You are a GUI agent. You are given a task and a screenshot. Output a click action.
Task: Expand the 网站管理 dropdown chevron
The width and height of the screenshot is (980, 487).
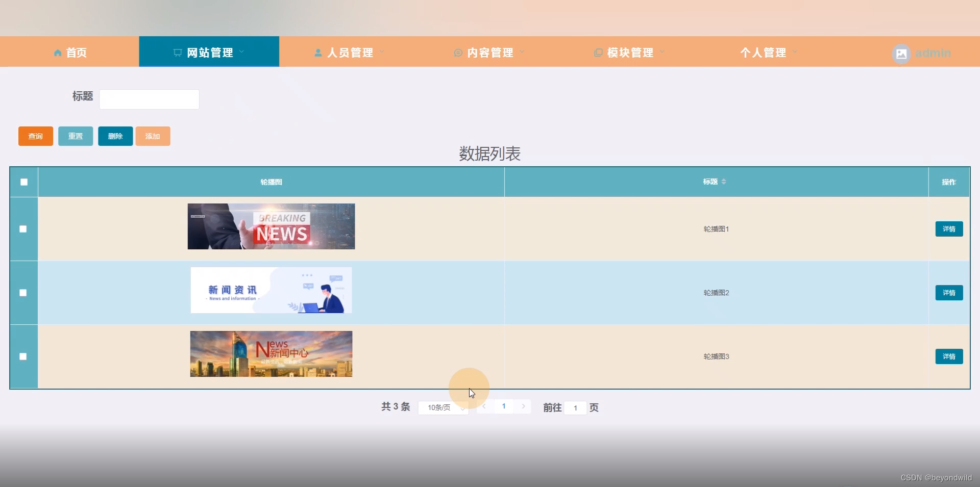point(242,52)
